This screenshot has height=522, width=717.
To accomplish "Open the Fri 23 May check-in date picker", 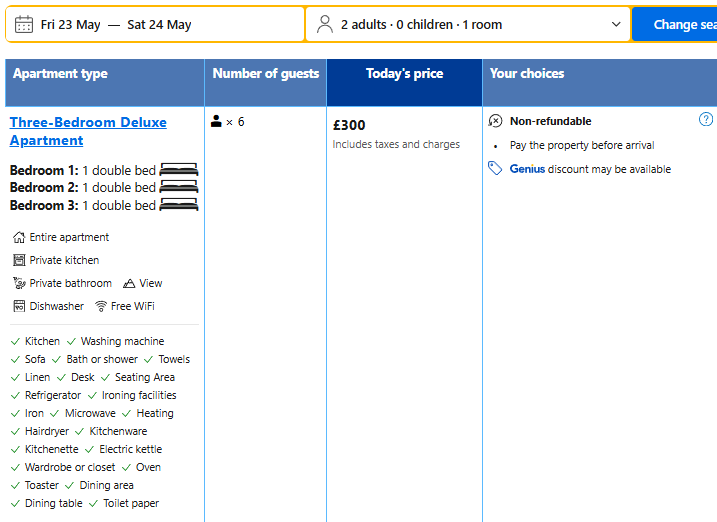I will click(71, 25).
